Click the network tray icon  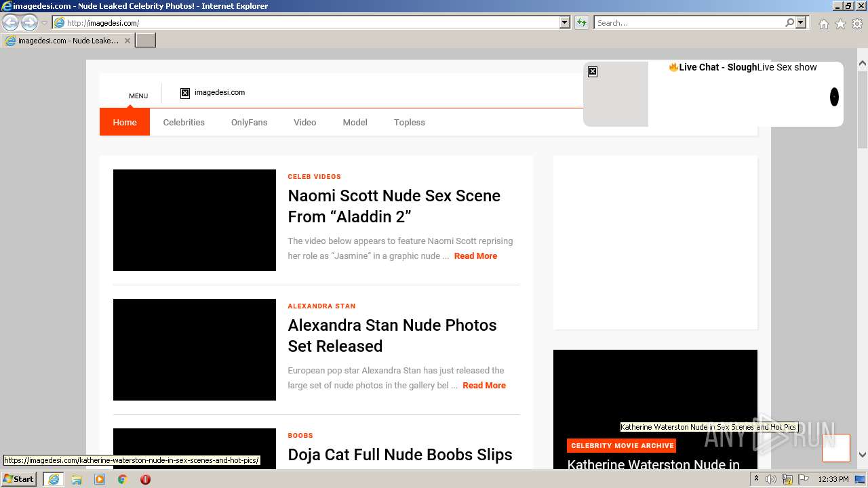pyautogui.click(x=787, y=479)
